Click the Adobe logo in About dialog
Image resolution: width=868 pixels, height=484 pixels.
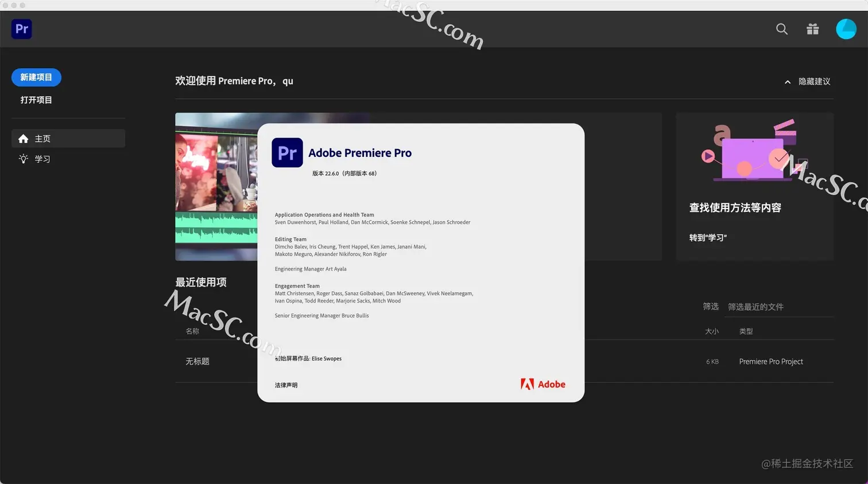[543, 385]
